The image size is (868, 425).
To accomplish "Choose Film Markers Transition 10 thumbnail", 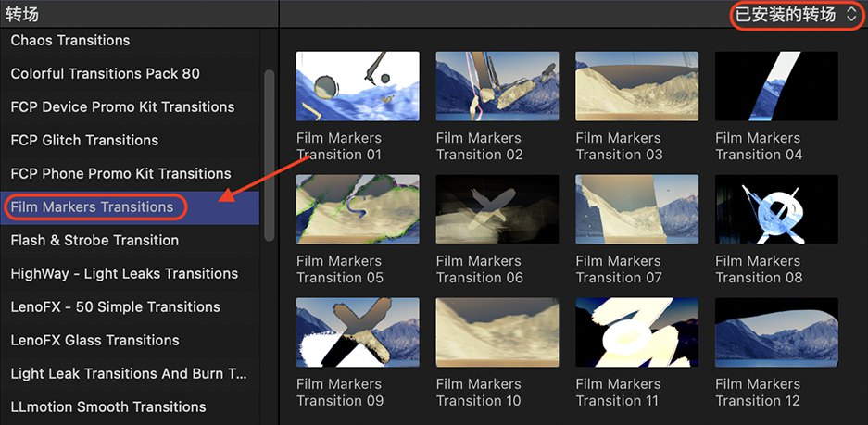I will (497, 332).
